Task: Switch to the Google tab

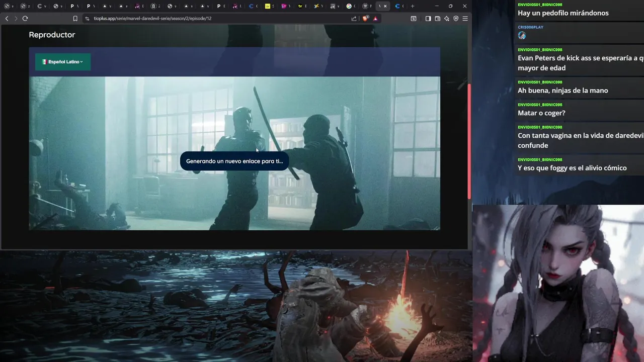Action: coord(350,6)
